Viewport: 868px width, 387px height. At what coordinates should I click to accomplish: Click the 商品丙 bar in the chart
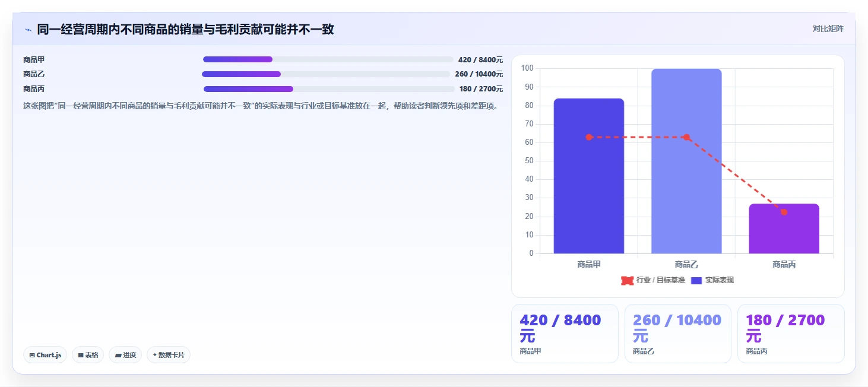(784, 229)
